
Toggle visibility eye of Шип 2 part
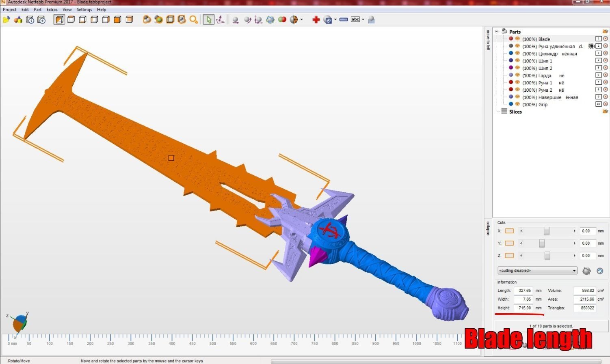pos(517,68)
